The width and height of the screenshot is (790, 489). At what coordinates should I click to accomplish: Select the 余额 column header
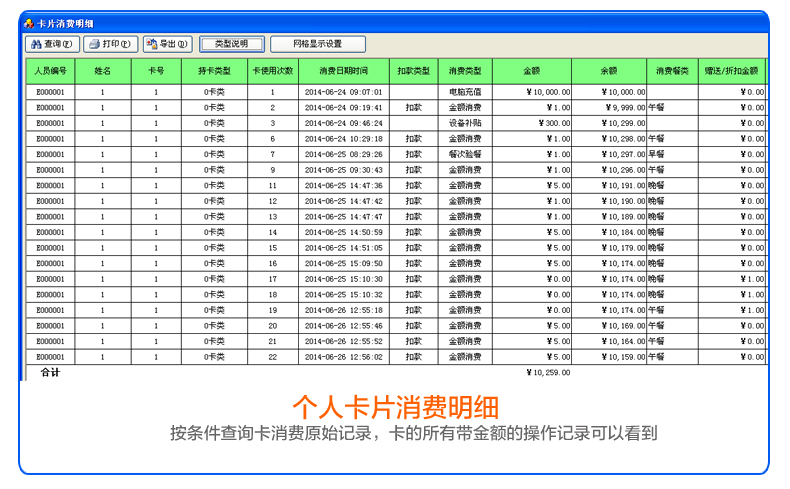[609, 71]
